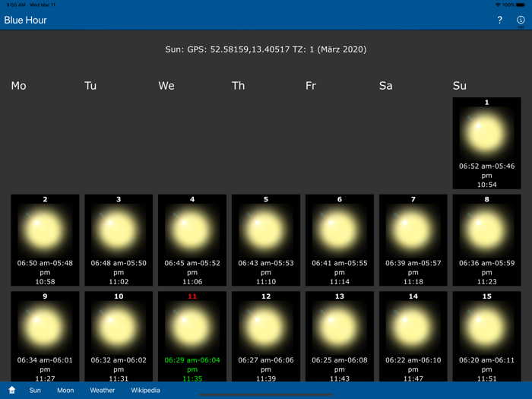The height and width of the screenshot is (399, 532).
Task: Switch to the Moon tab
Action: [x=65, y=390]
